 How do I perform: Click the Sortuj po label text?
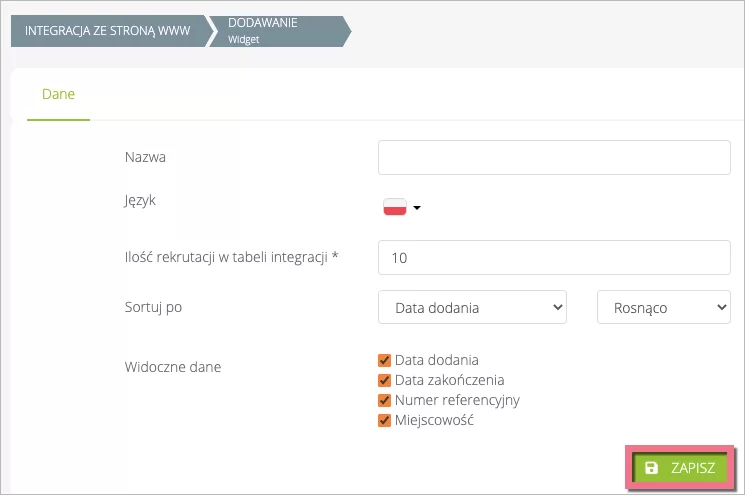[x=153, y=307]
